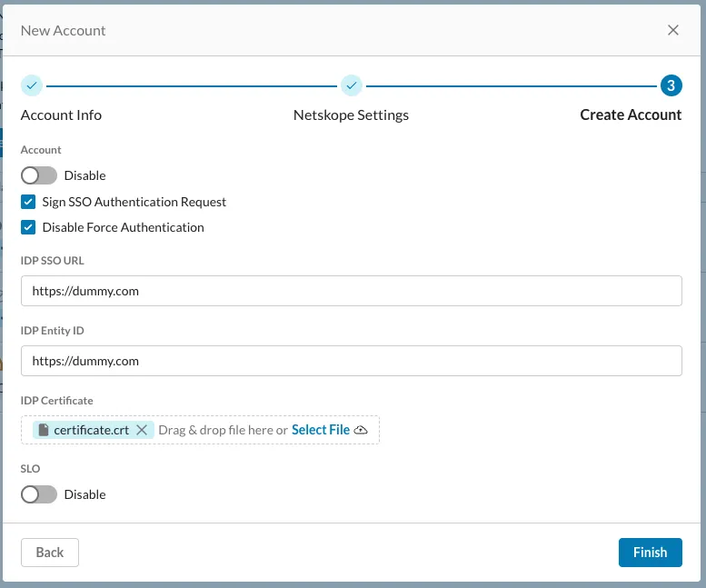Viewport: 706px width, 588px height.
Task: Uncheck Disable Force Authentication checkbox
Action: (28, 227)
